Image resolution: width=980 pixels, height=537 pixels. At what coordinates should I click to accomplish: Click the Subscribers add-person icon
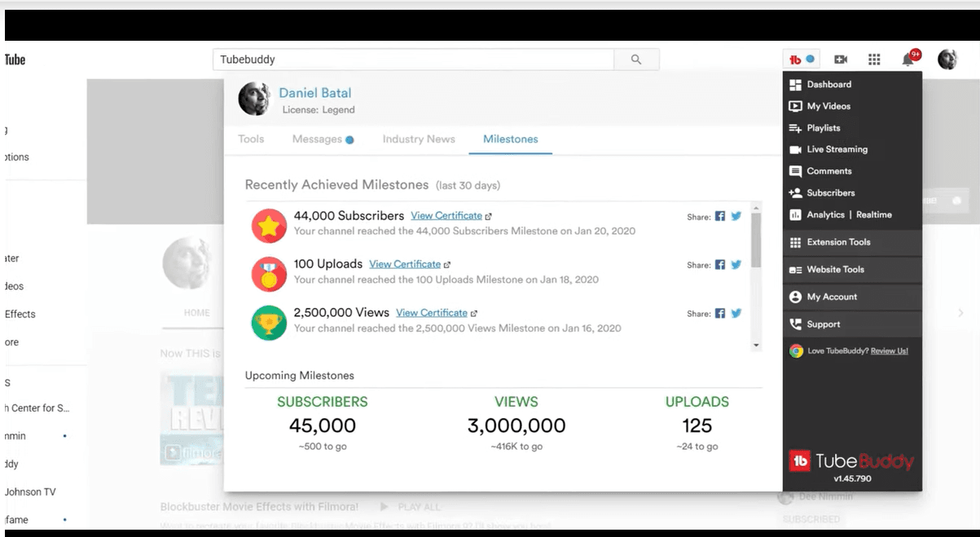coord(796,193)
